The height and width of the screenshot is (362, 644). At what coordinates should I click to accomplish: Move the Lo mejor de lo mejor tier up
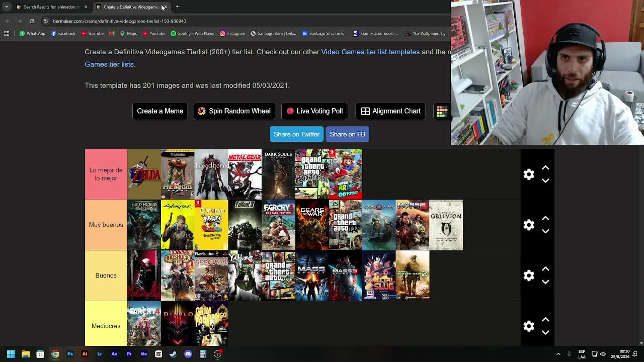(545, 168)
